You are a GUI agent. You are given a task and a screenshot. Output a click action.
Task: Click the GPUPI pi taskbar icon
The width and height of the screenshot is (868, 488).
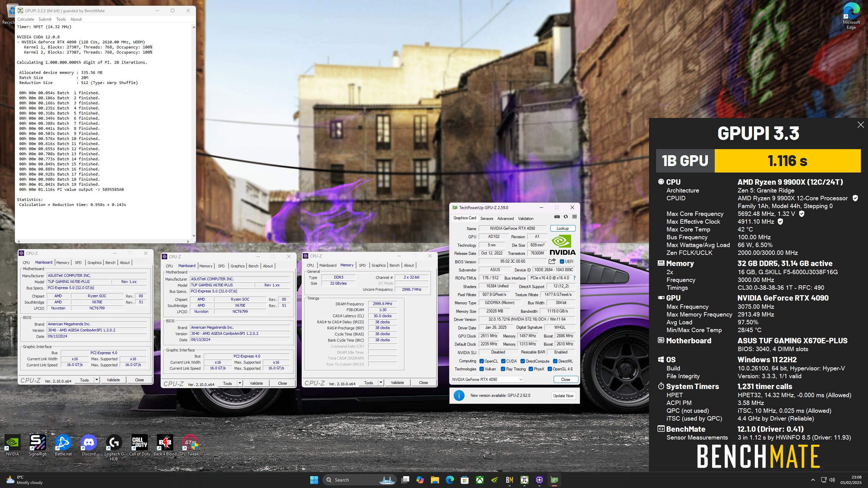point(524,480)
